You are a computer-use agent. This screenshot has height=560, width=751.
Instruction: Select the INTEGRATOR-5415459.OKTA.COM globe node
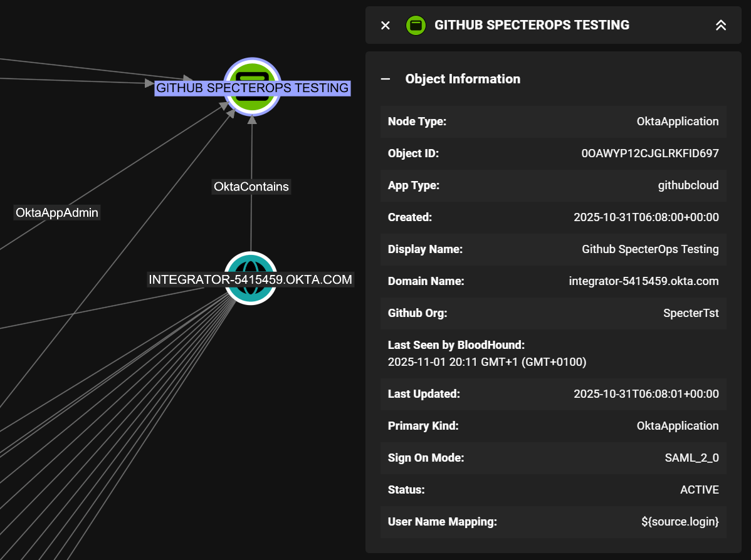click(x=251, y=278)
